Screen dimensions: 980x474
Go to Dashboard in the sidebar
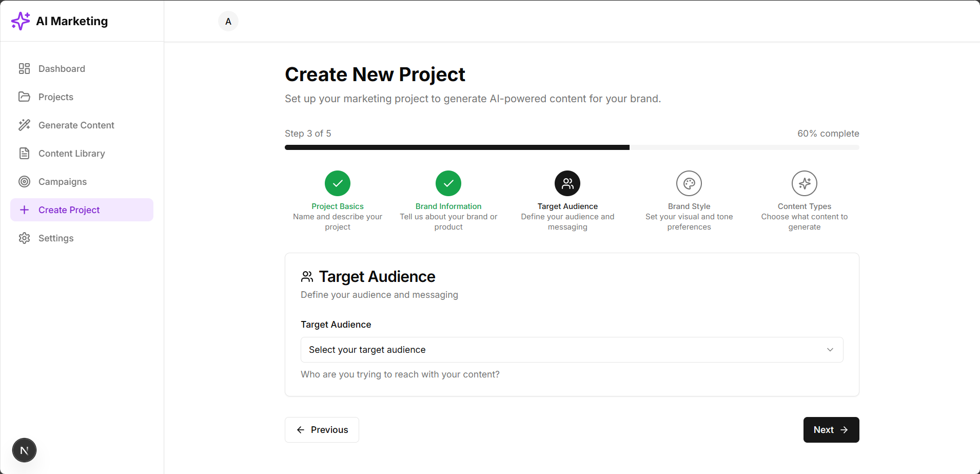[82, 69]
